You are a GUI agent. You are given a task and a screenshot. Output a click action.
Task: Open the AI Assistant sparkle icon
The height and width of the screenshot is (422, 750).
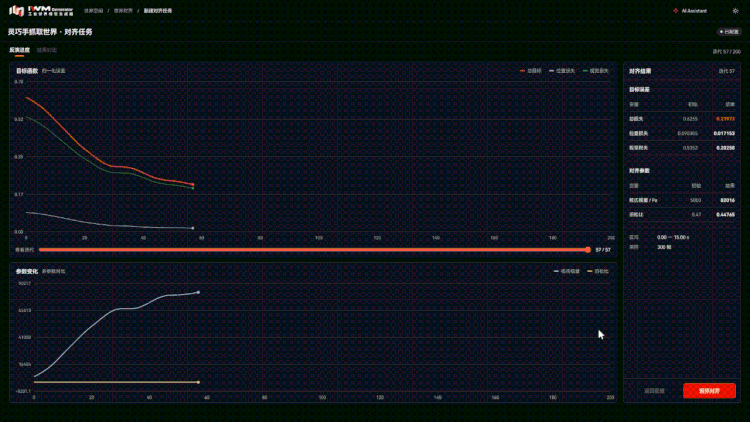(x=675, y=11)
